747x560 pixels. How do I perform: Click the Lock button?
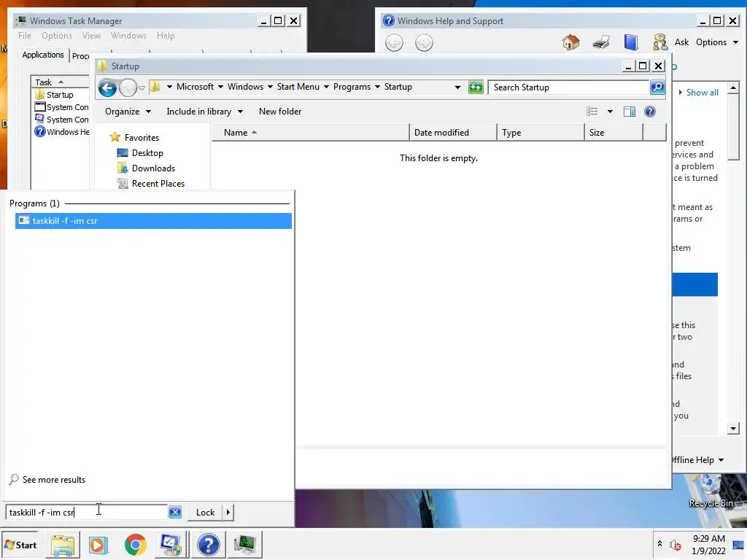click(205, 513)
